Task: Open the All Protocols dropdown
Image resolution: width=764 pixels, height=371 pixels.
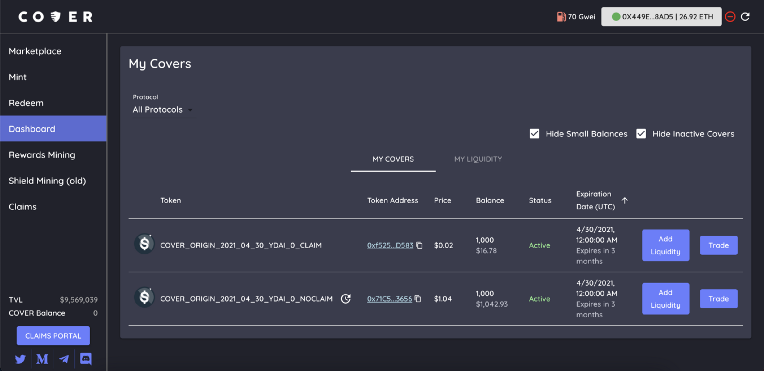Action: [163, 110]
